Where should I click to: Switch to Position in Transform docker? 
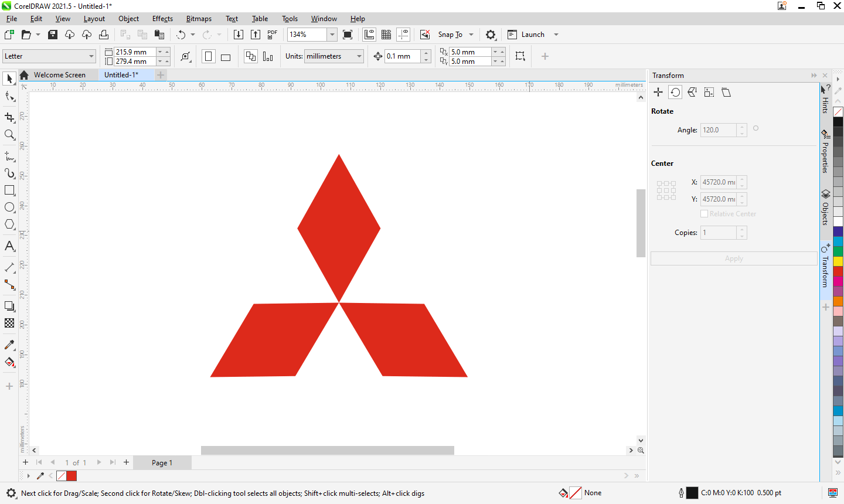pos(658,92)
